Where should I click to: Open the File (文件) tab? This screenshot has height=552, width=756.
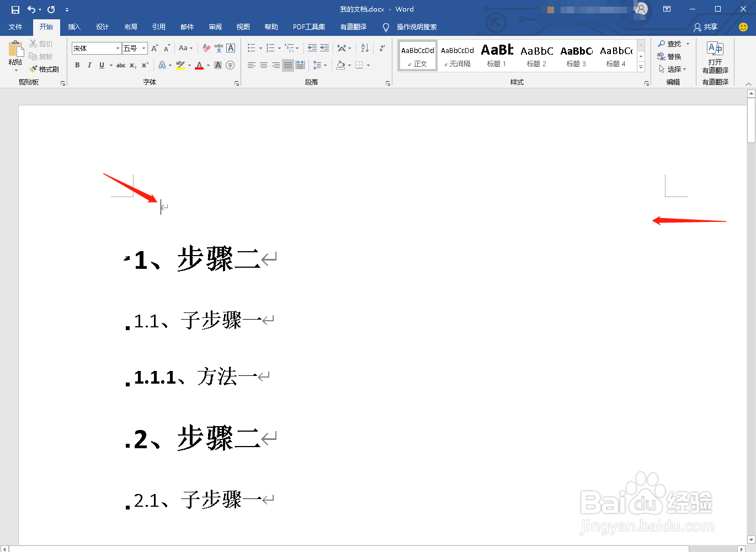[x=15, y=27]
